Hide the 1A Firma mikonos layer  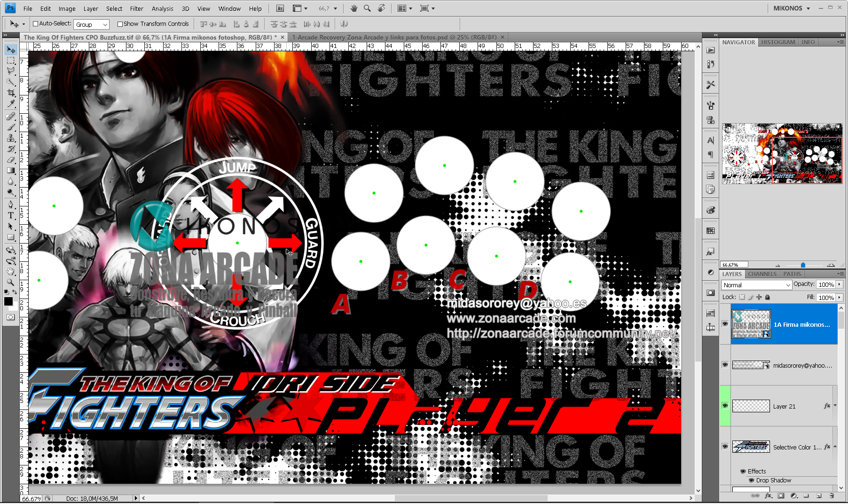pyautogui.click(x=725, y=324)
